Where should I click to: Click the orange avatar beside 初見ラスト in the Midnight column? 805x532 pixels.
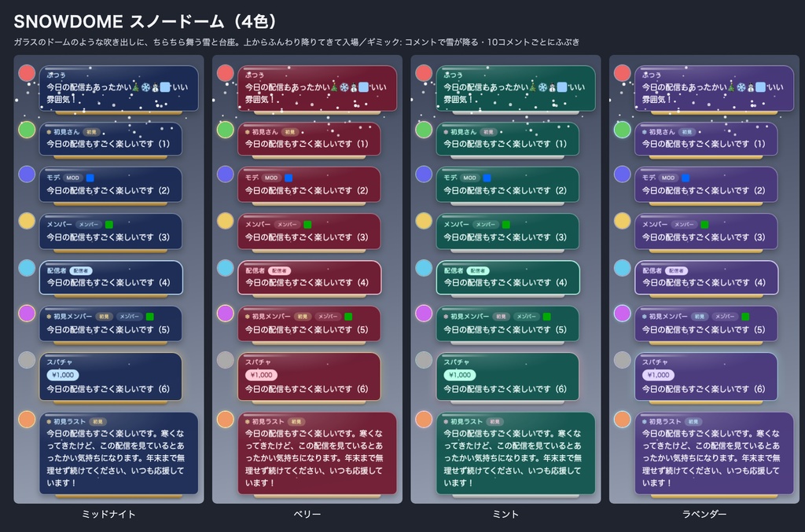(x=27, y=419)
